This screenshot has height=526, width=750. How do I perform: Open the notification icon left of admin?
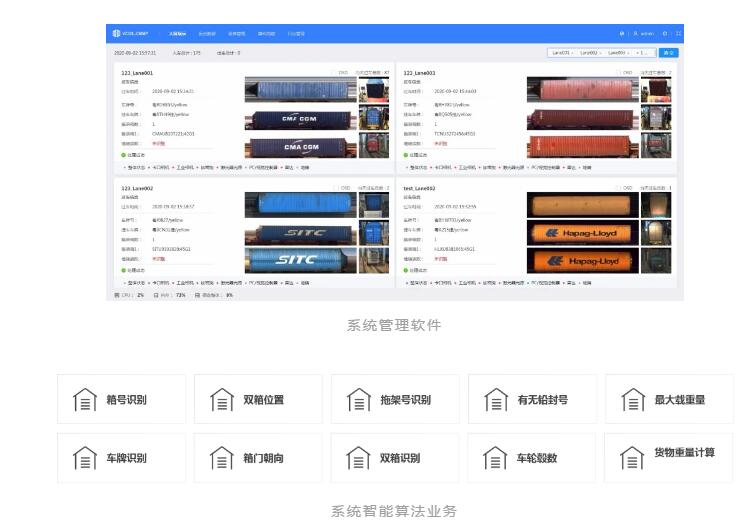pyautogui.click(x=622, y=34)
